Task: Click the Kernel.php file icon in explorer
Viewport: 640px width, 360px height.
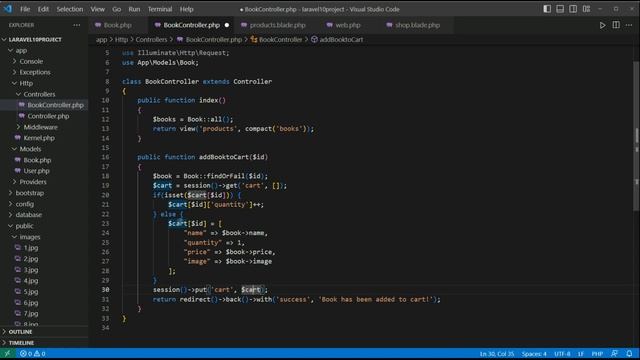Action: [x=18, y=138]
